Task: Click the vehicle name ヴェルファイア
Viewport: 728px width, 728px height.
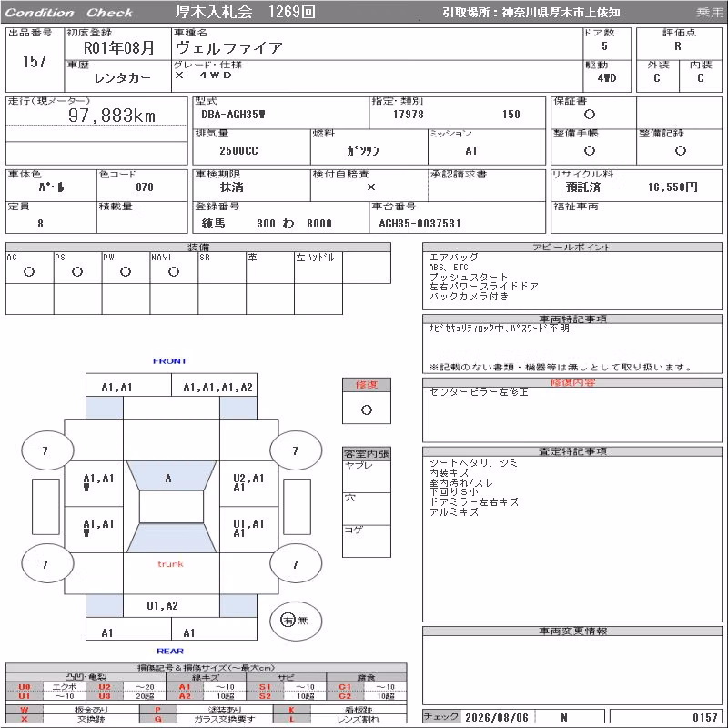Action: tap(229, 48)
